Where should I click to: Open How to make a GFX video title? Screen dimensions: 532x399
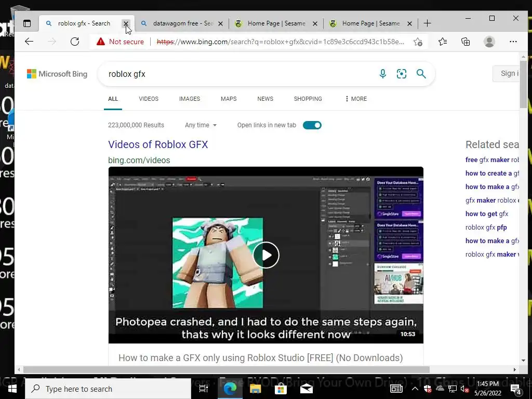(x=261, y=358)
